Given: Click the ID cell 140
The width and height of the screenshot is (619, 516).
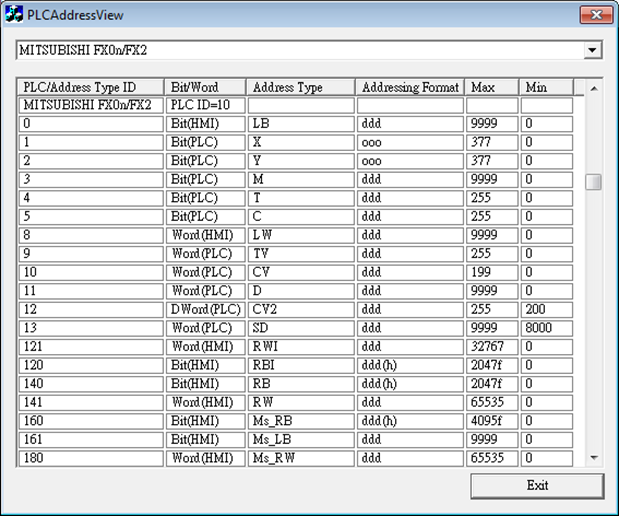Looking at the screenshot, I should coord(91,383).
